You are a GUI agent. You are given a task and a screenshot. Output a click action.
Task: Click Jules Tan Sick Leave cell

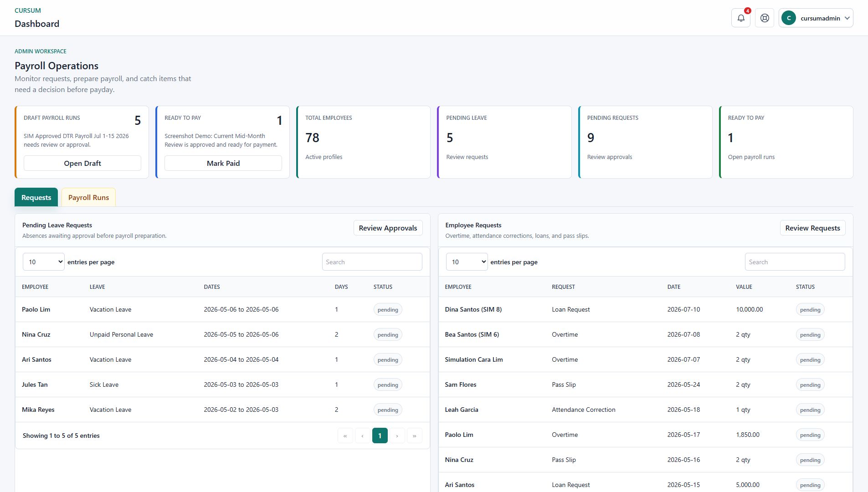tap(104, 384)
